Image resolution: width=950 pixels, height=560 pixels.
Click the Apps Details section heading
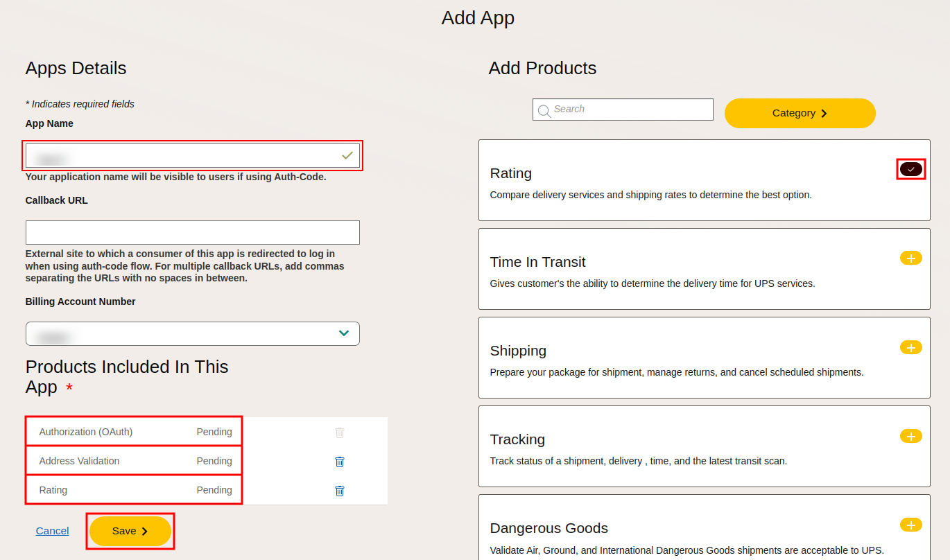pos(76,68)
